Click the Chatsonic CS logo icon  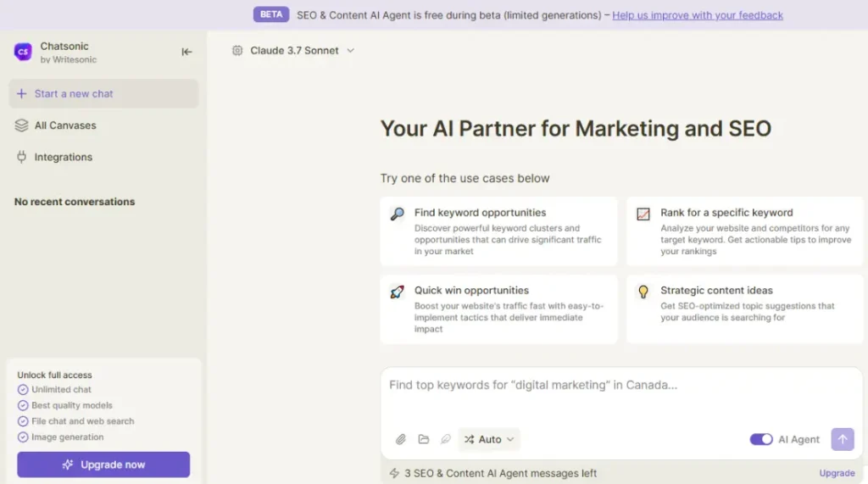click(x=23, y=52)
